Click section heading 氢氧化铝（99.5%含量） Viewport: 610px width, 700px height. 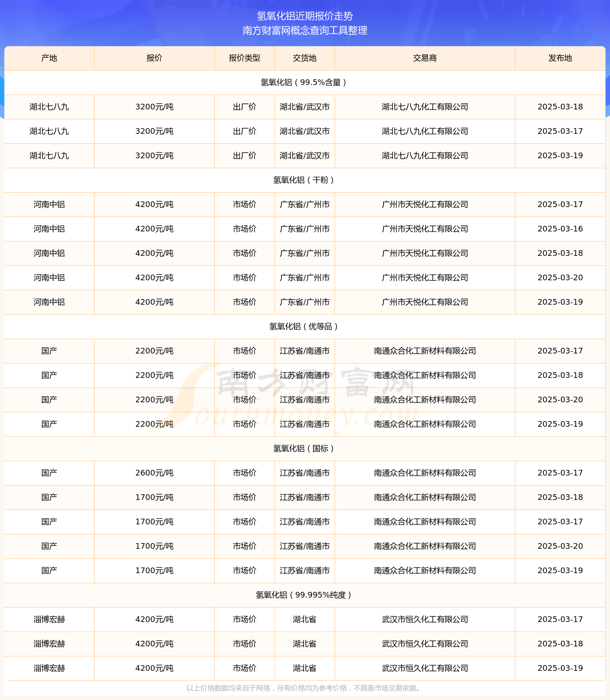[x=305, y=82]
